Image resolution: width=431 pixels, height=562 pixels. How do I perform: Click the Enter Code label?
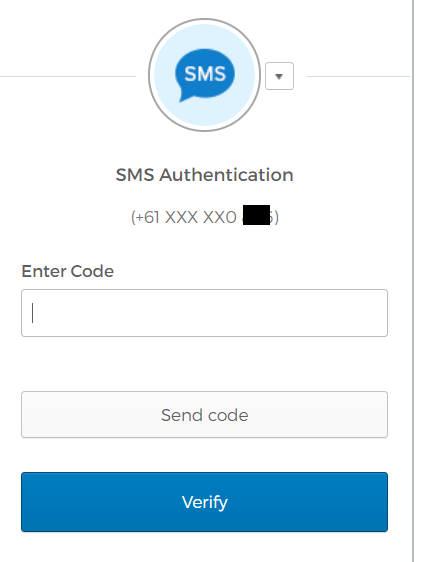coord(68,271)
